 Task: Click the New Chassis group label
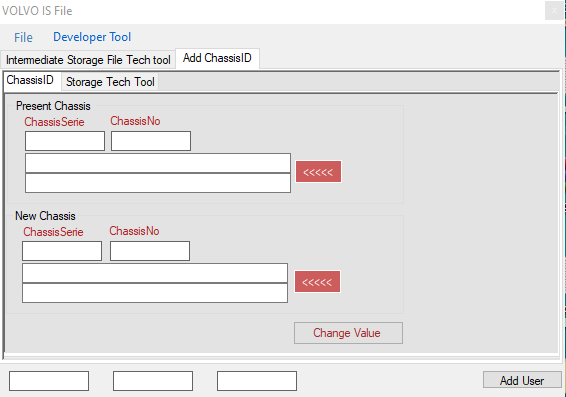coord(45,216)
